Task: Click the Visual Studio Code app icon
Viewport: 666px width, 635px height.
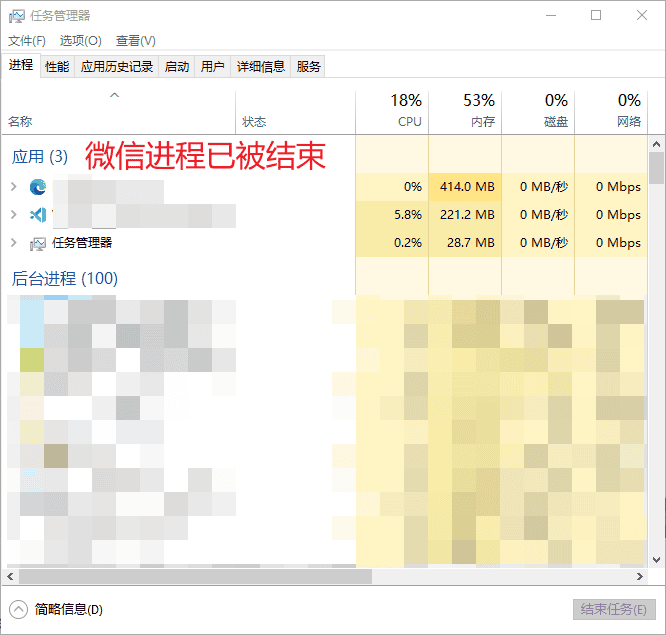Action: click(38, 215)
